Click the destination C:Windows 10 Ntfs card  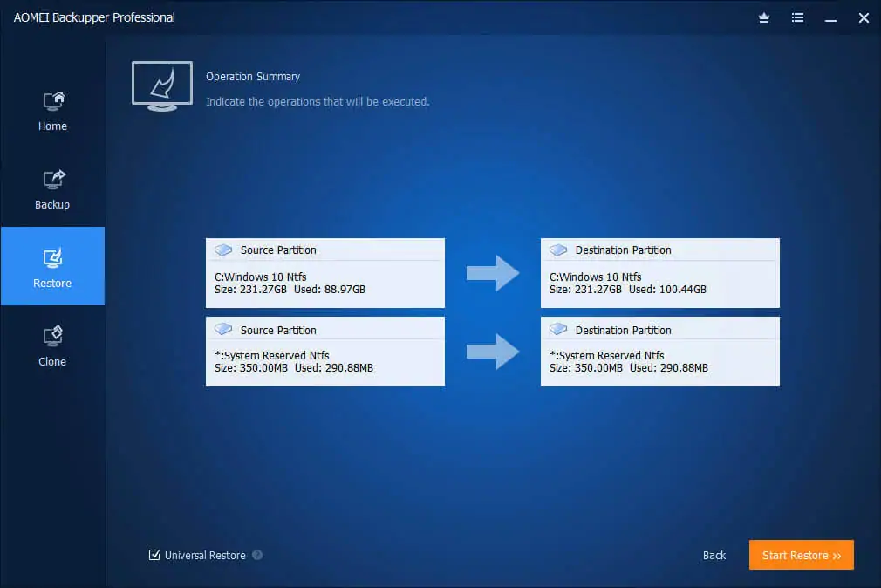[659, 273]
